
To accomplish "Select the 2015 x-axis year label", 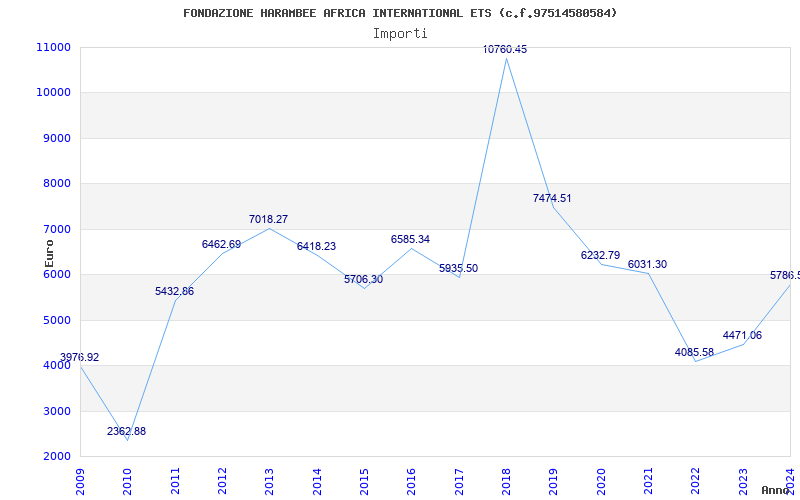I will tap(364, 482).
